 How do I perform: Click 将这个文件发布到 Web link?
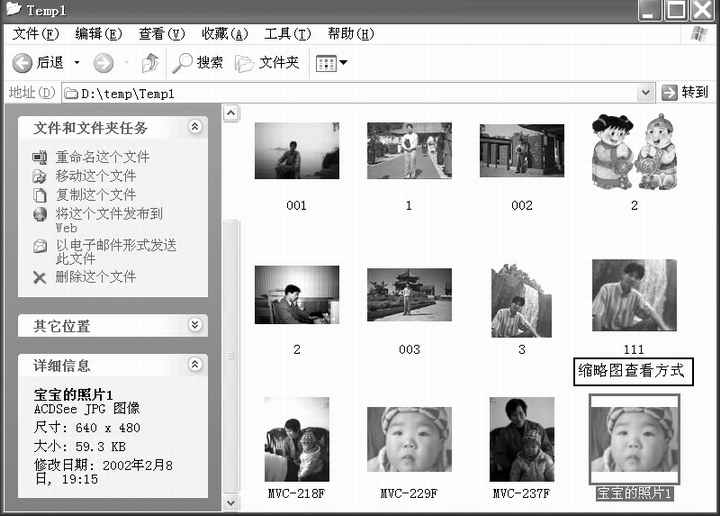109,220
